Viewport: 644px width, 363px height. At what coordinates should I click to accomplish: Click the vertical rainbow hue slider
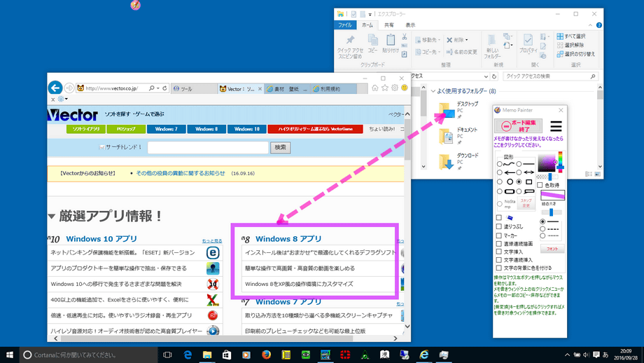[560, 162]
